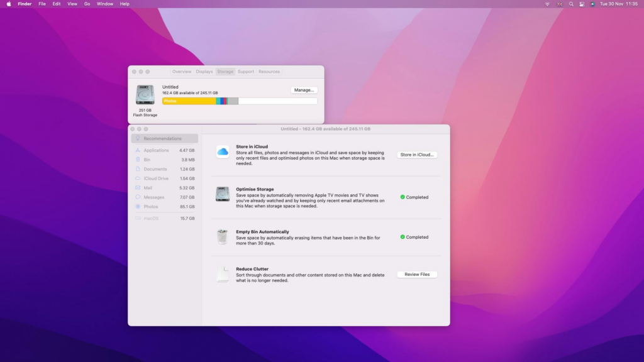644x362 pixels.
Task: Open the Edit menu
Action: 56,4
